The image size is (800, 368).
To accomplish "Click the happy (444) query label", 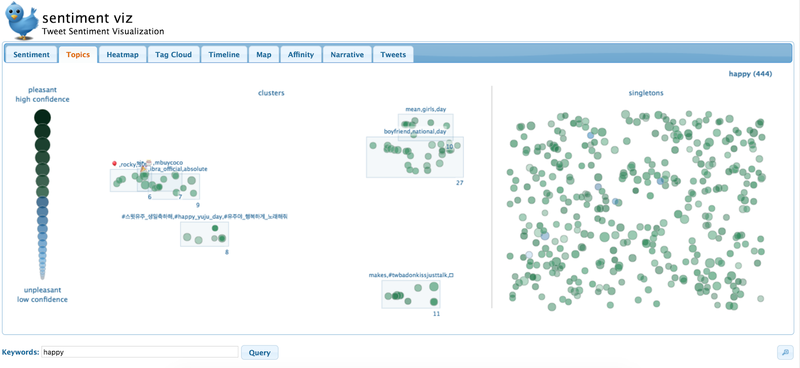I will pos(750,74).
